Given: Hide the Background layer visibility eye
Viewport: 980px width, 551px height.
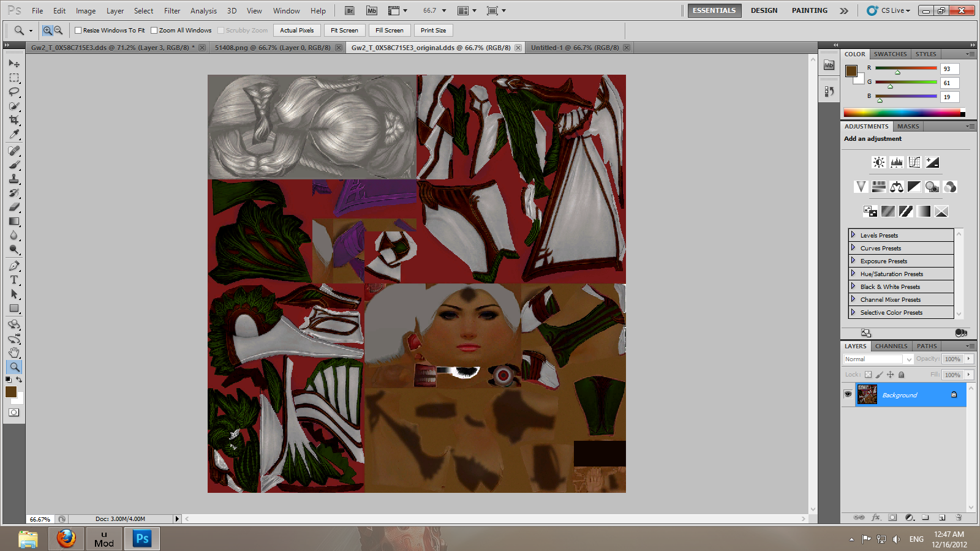Looking at the screenshot, I should click(x=848, y=394).
